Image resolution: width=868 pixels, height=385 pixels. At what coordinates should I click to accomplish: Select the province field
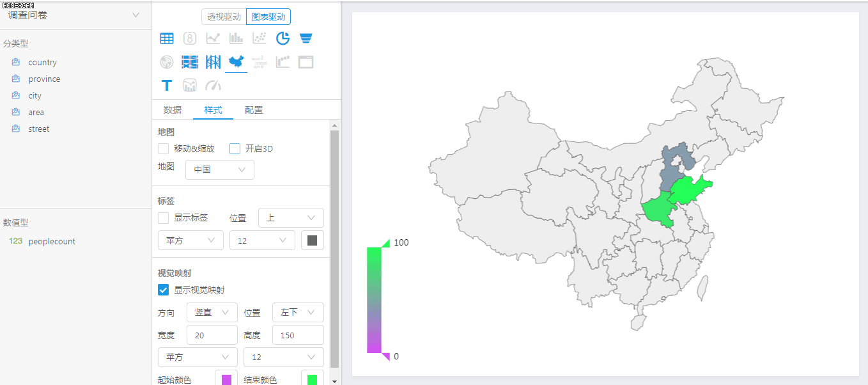[44, 79]
